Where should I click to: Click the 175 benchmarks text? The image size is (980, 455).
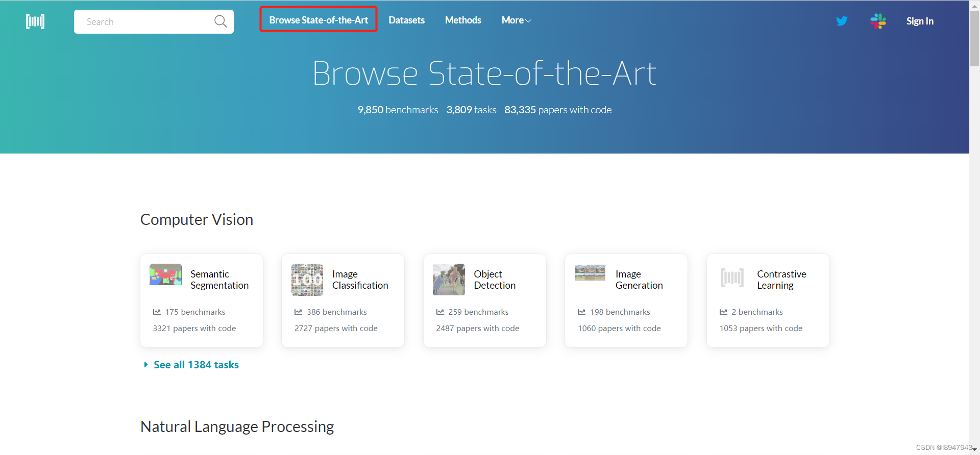195,312
